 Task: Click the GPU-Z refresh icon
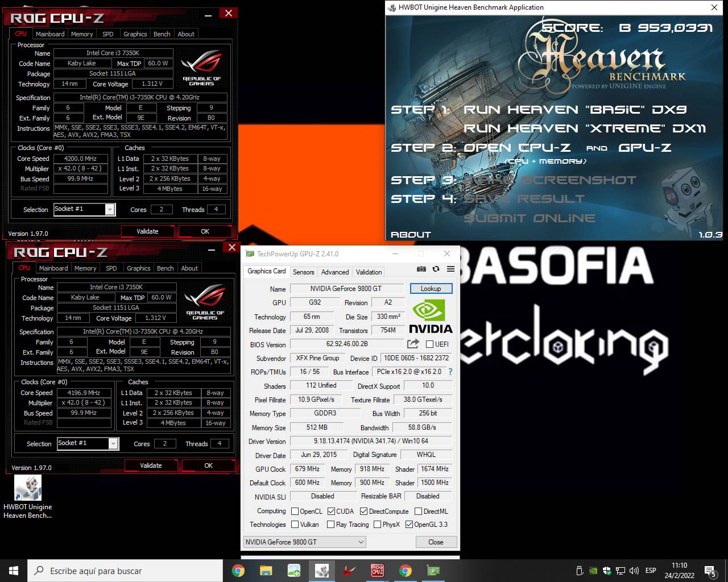tap(436, 269)
